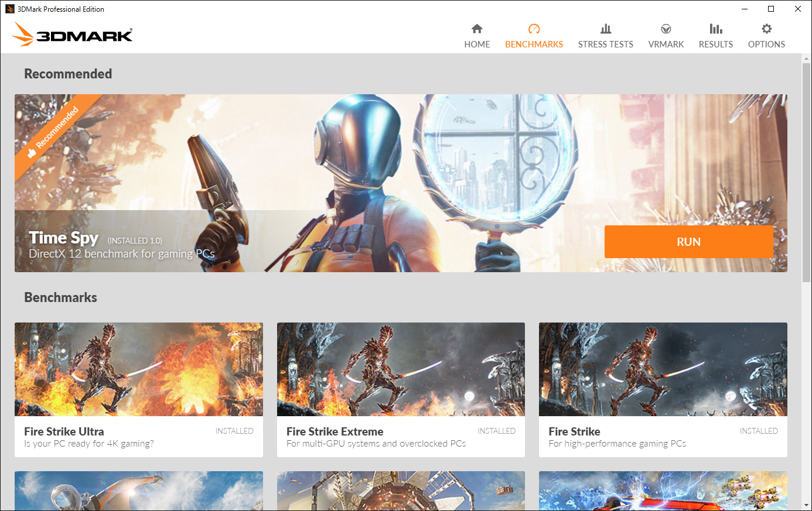Click the scrollbar down arrow
Viewport: 812px width, 511px height.
click(x=807, y=505)
